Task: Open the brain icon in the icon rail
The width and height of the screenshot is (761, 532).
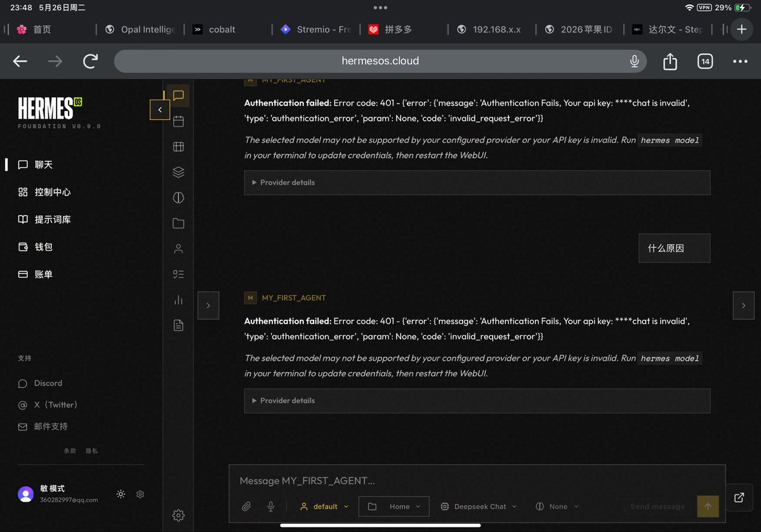Action: [178, 197]
